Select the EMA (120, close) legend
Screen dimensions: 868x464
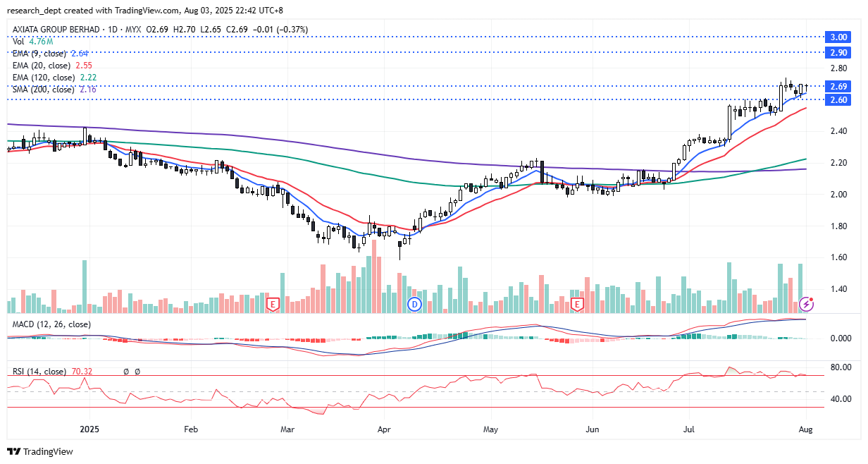point(54,78)
